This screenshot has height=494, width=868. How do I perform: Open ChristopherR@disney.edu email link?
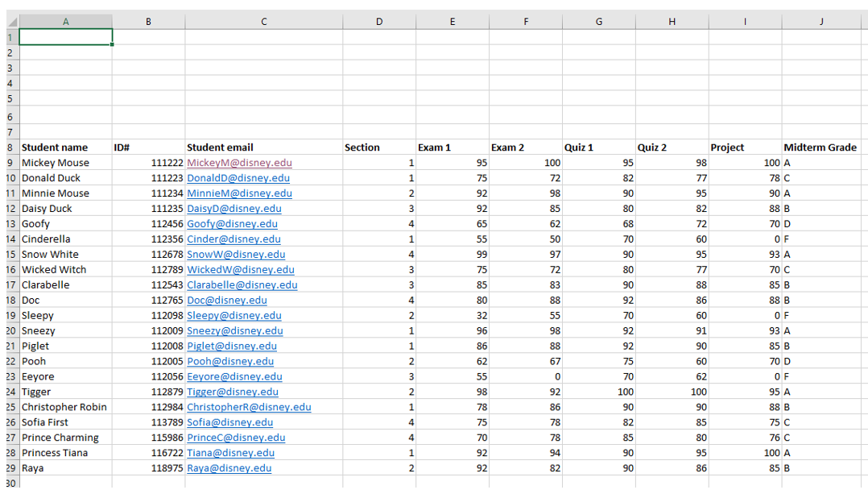click(249, 407)
